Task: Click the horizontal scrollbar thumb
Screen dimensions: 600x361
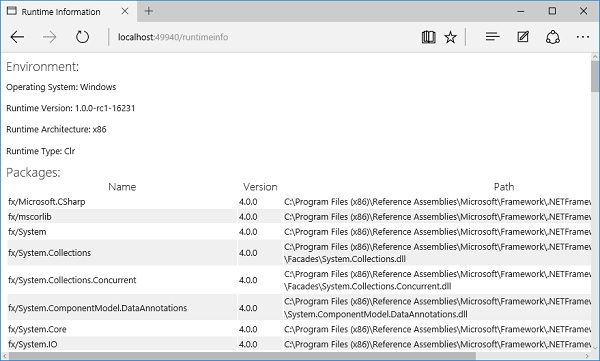Action: point(242,356)
